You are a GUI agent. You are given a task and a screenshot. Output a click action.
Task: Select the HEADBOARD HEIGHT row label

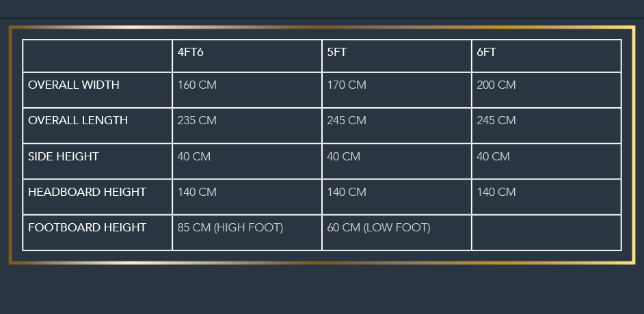click(x=87, y=192)
